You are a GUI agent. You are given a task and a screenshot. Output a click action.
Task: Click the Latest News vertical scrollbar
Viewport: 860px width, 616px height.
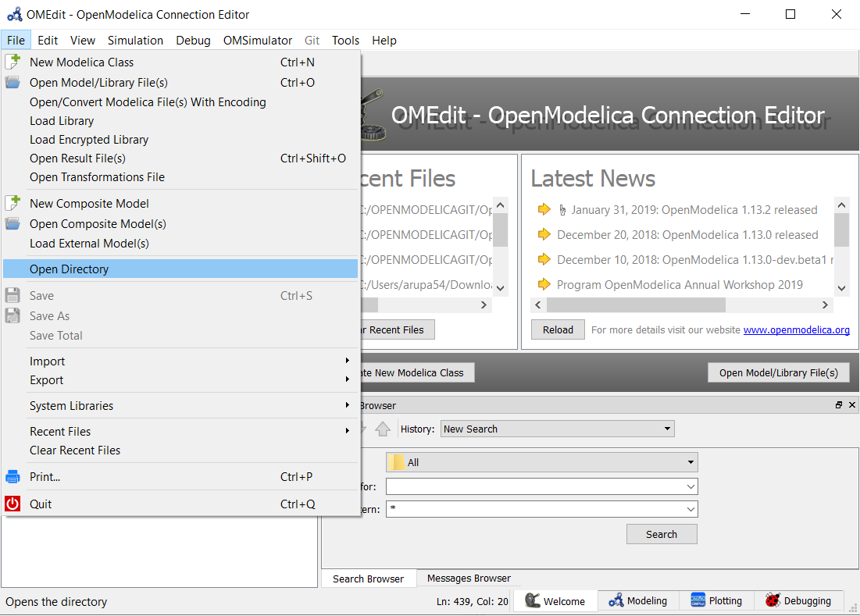click(x=841, y=246)
